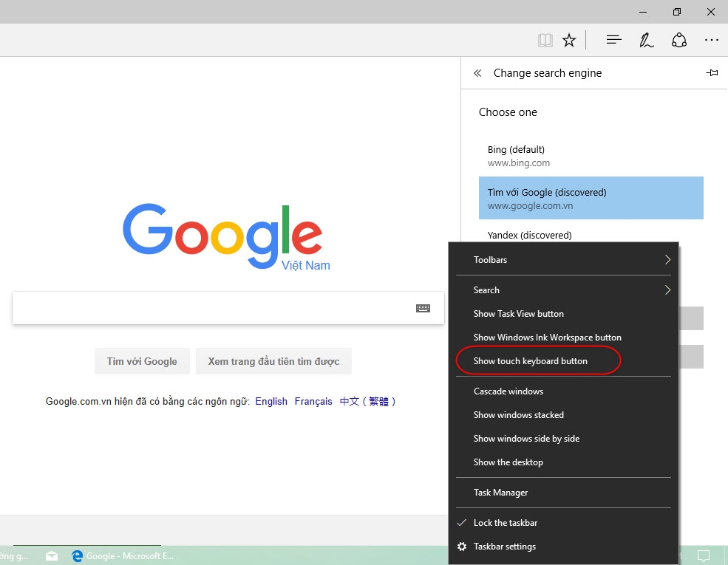The width and height of the screenshot is (728, 565).
Task: Open the Hub lines icon
Action: [x=613, y=41]
